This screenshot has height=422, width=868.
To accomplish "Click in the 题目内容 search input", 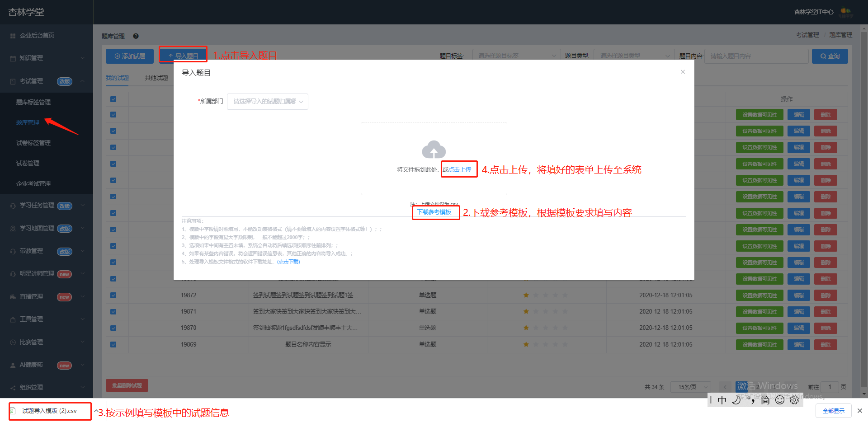I will pyautogui.click(x=756, y=56).
